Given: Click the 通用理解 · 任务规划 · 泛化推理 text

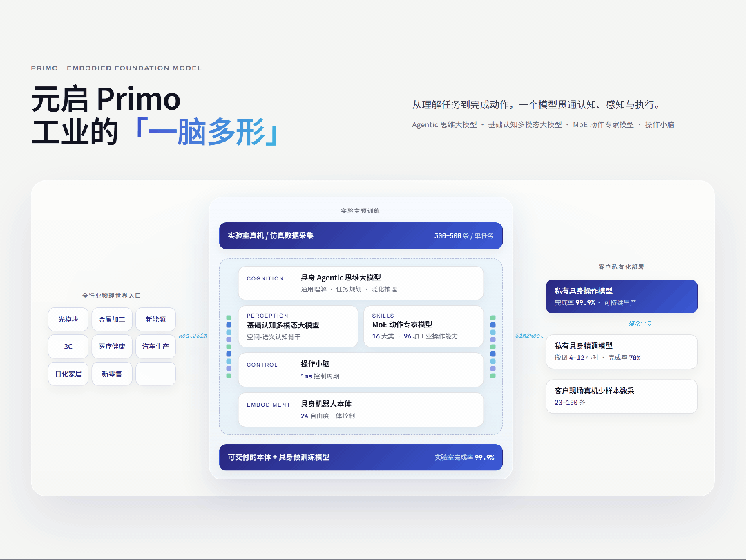Looking at the screenshot, I should coord(349,289).
